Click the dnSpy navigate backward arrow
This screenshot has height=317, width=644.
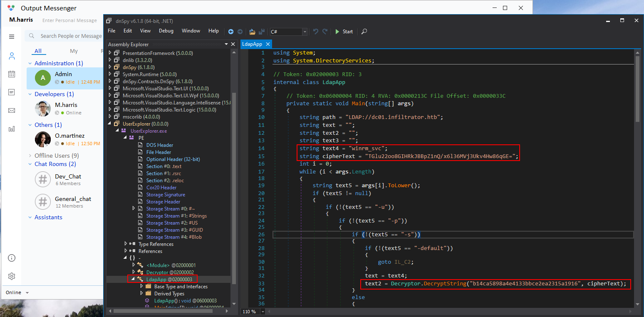(x=231, y=32)
